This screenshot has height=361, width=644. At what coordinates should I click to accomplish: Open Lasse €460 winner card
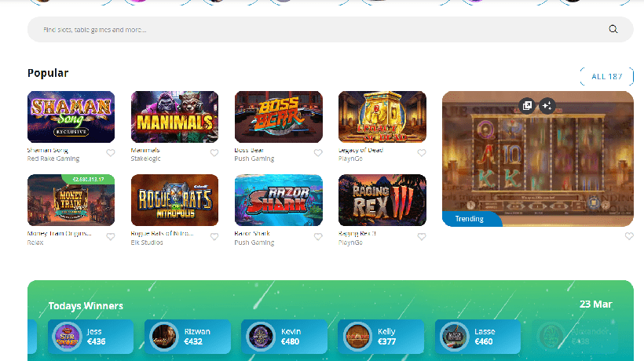point(478,337)
